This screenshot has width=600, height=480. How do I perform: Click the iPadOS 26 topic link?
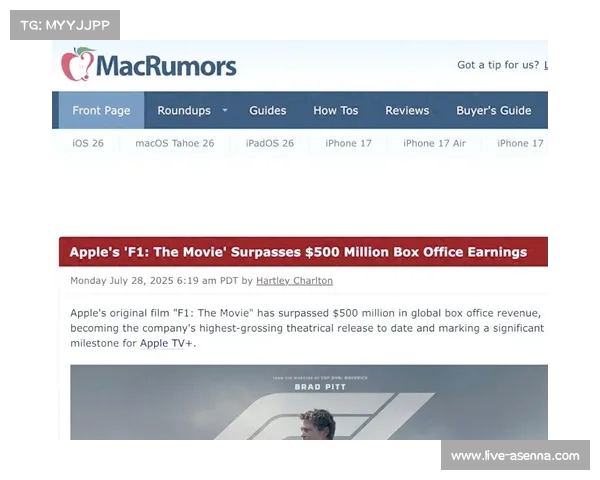(x=270, y=143)
